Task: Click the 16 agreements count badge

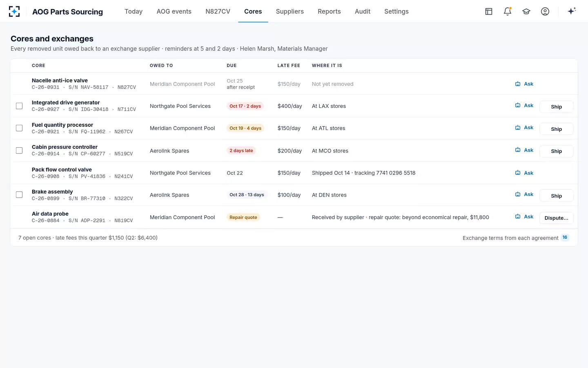Action: point(565,238)
